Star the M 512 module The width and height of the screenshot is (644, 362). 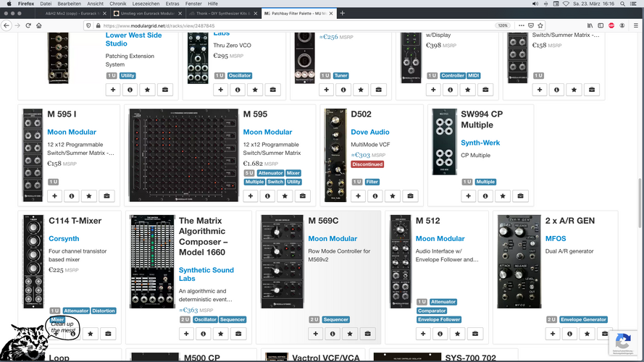pyautogui.click(x=458, y=334)
